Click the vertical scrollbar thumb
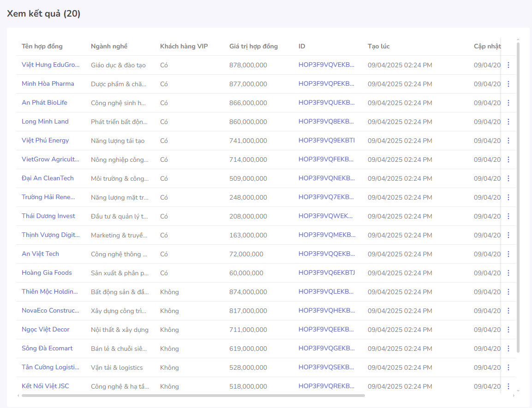Image resolution: width=532 pixels, height=408 pixels. [x=518, y=198]
